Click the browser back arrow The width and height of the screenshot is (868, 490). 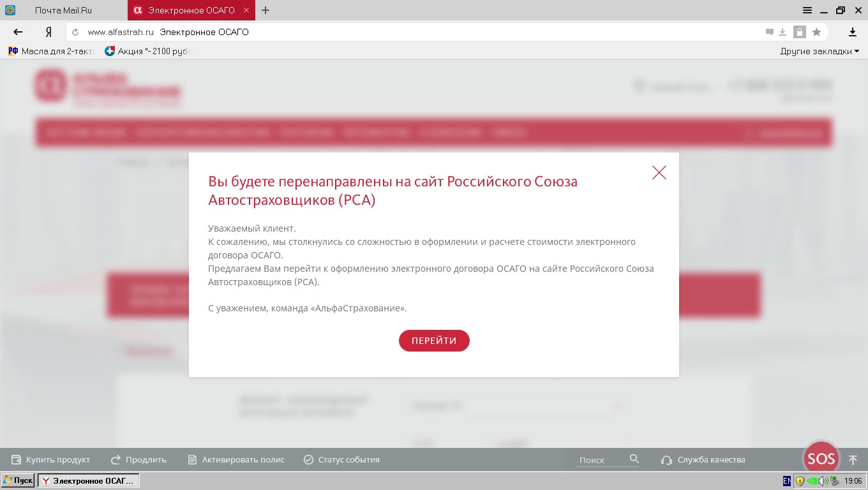coord(18,32)
